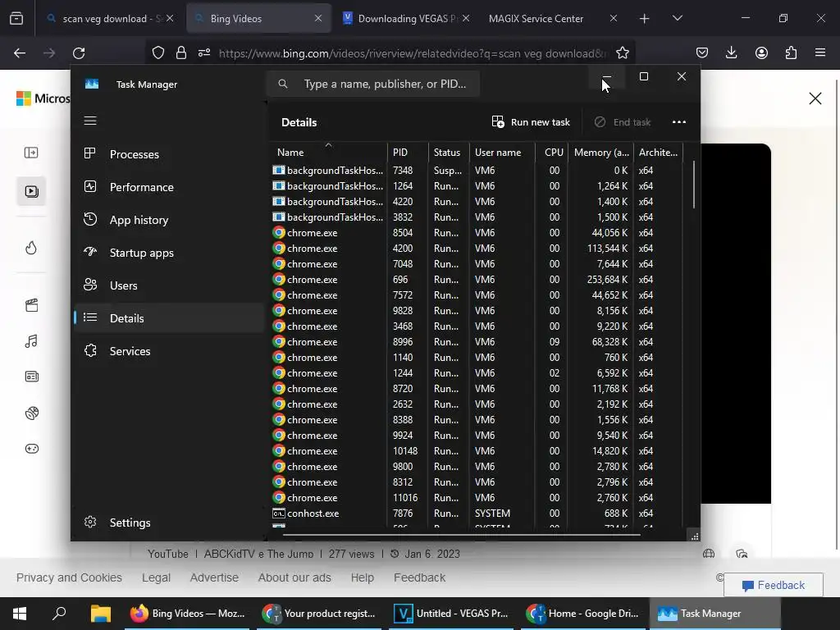Reload the Bing Videos page

[79, 53]
